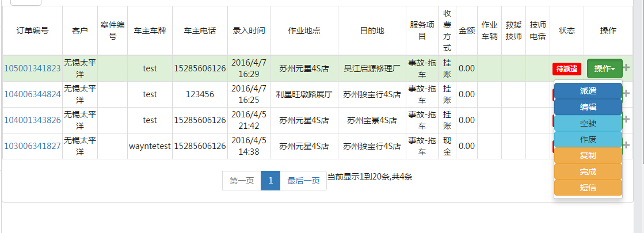
Task: Open order 103006341827 link
Action: pyautogui.click(x=32, y=146)
